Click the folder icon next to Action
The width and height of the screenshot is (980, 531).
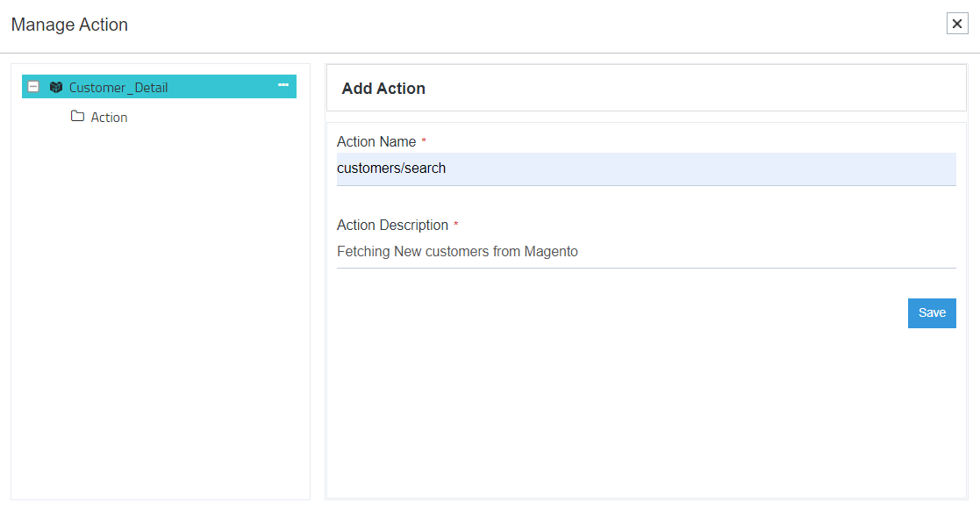tap(77, 117)
